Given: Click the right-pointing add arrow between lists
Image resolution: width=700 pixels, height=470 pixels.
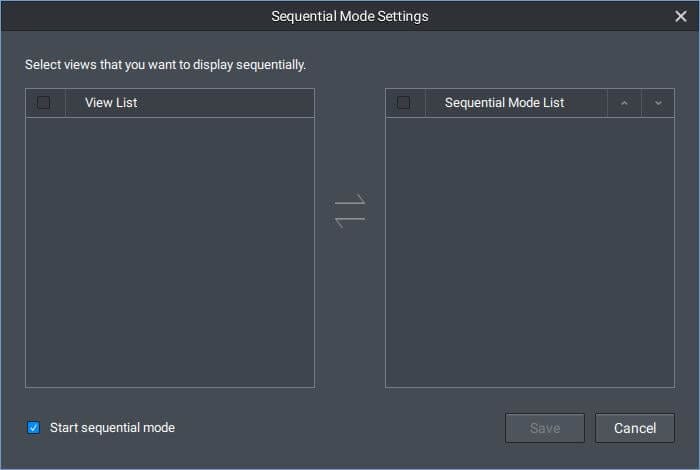Looking at the screenshot, I should click(x=350, y=201).
